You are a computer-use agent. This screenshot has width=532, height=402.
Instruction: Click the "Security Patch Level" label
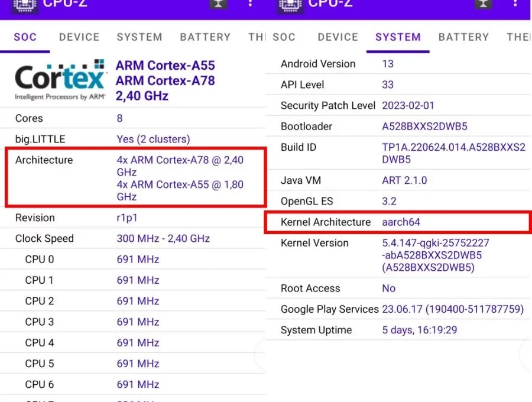click(327, 105)
